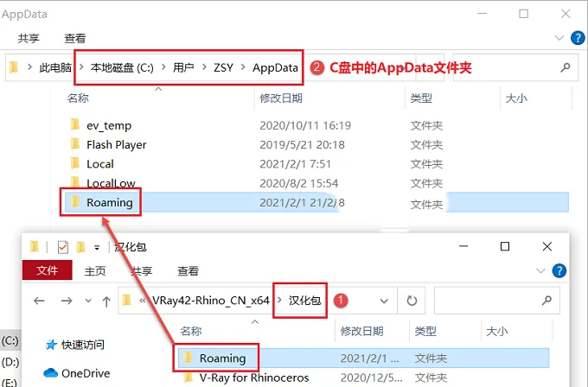This screenshot has height=387, width=588.
Task: Select the Local folder icon
Action: 75,163
